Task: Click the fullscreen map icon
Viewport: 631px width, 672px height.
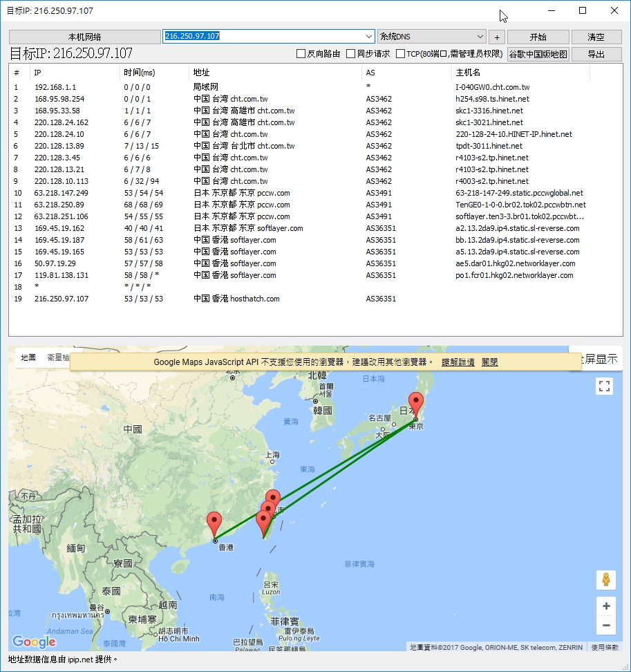Action: 604,386
